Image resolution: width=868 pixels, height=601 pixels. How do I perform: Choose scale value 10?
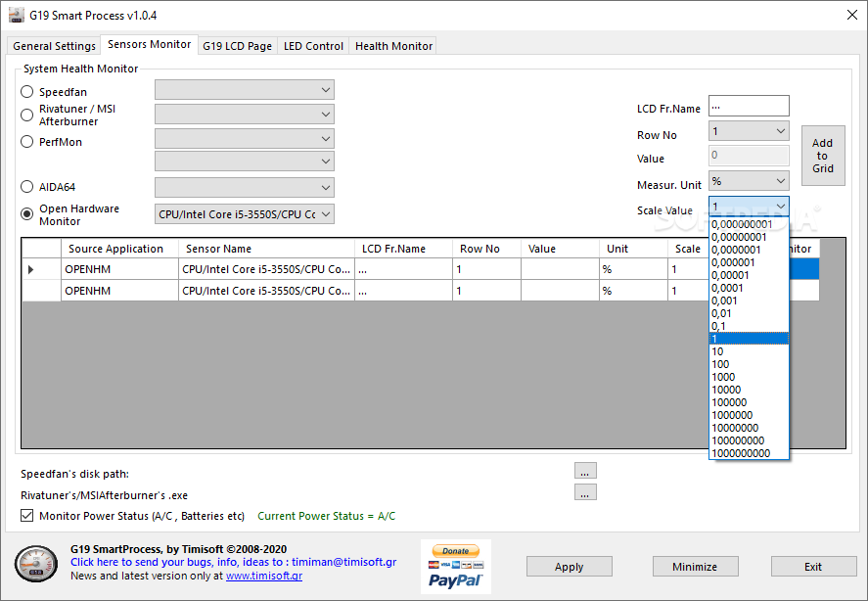point(749,351)
